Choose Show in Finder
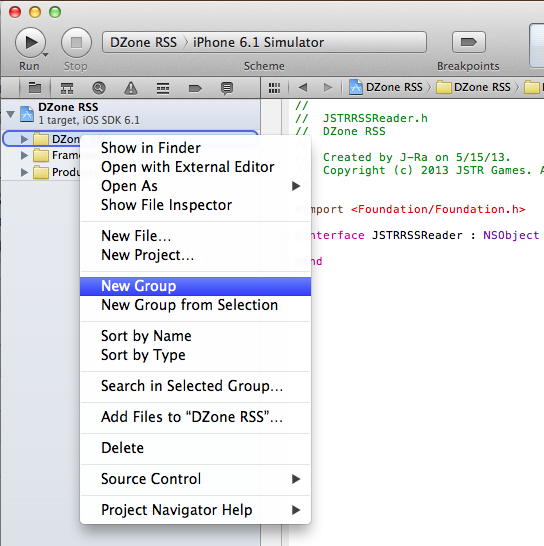 [x=195, y=148]
